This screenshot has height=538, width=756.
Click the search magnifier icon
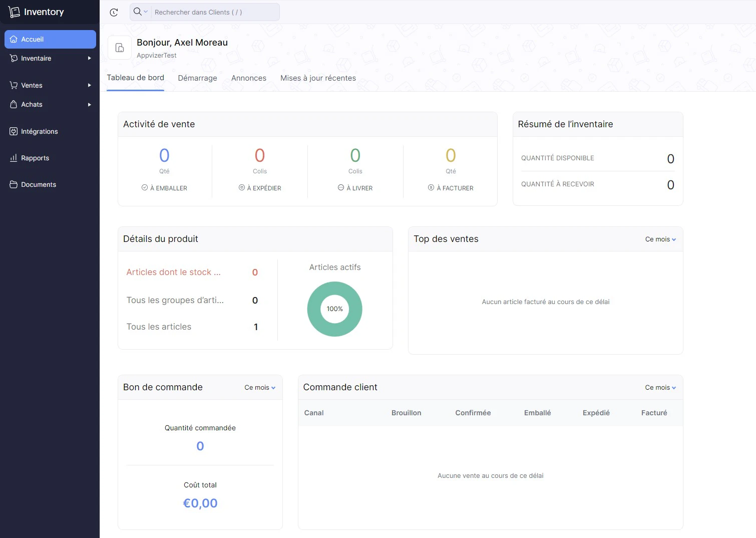pos(137,12)
